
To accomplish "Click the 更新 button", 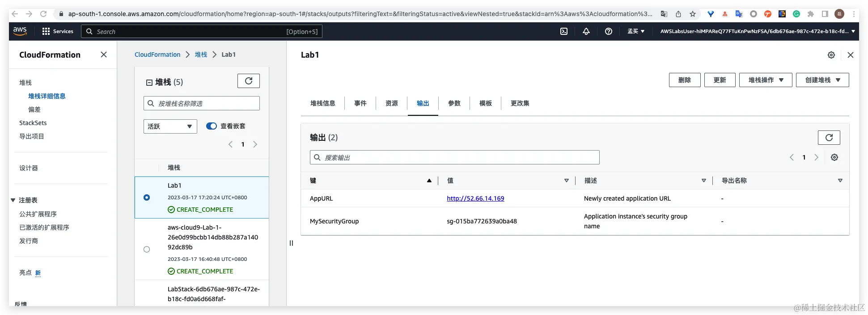I will (x=720, y=80).
